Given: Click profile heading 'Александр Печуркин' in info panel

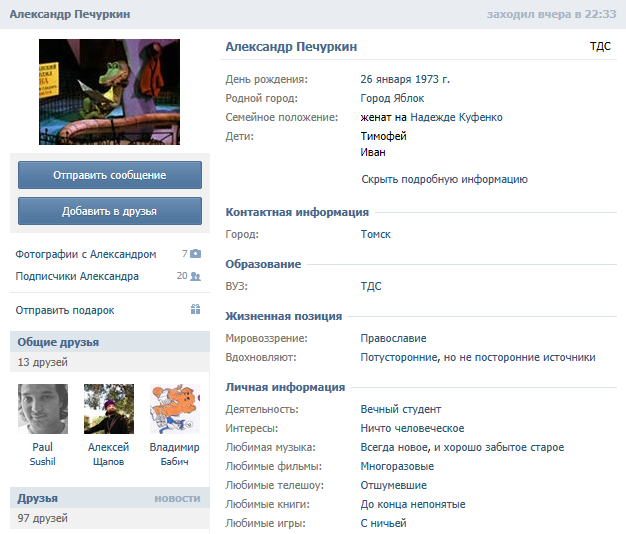Looking at the screenshot, I should click(x=291, y=47).
